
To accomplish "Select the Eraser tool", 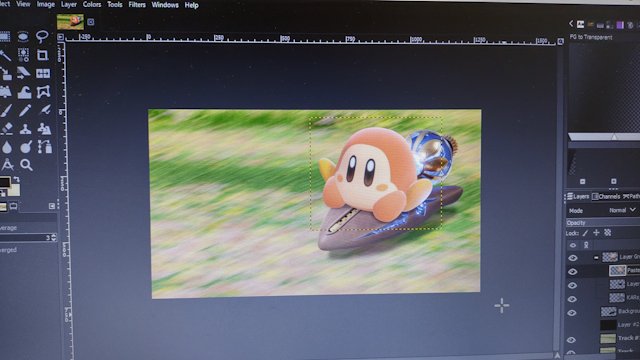I will tap(7, 128).
